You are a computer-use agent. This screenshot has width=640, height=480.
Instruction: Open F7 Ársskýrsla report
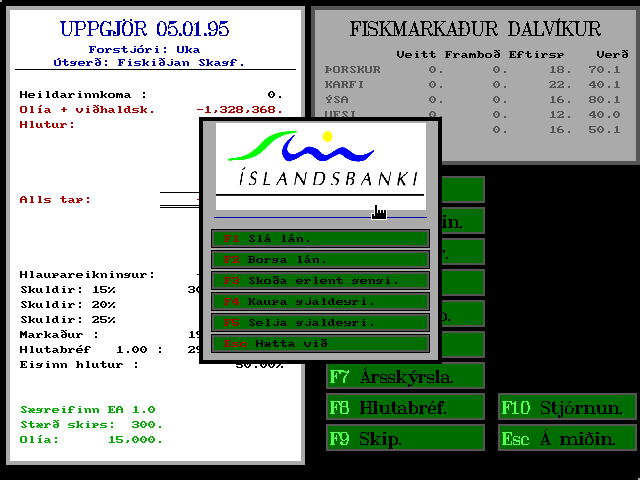coord(405,376)
